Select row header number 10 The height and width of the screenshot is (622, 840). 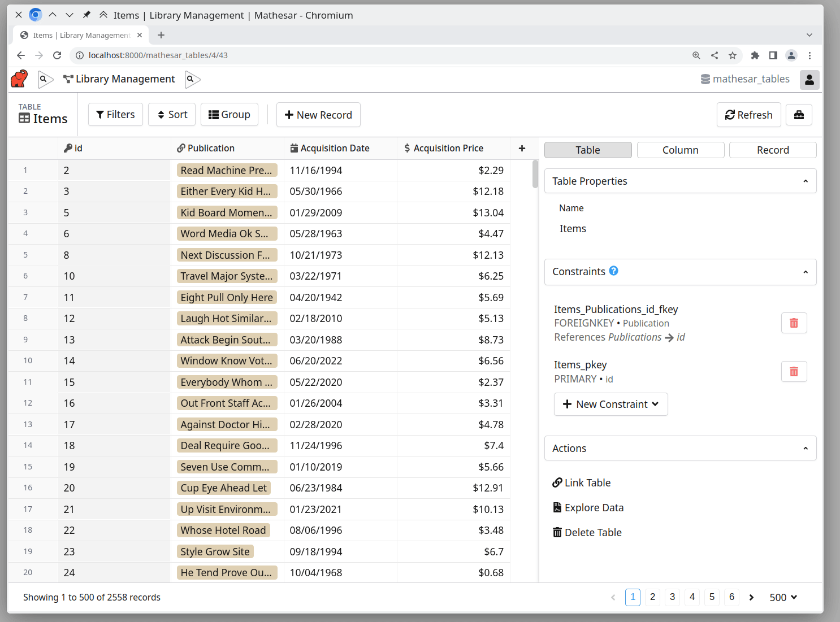(33, 360)
